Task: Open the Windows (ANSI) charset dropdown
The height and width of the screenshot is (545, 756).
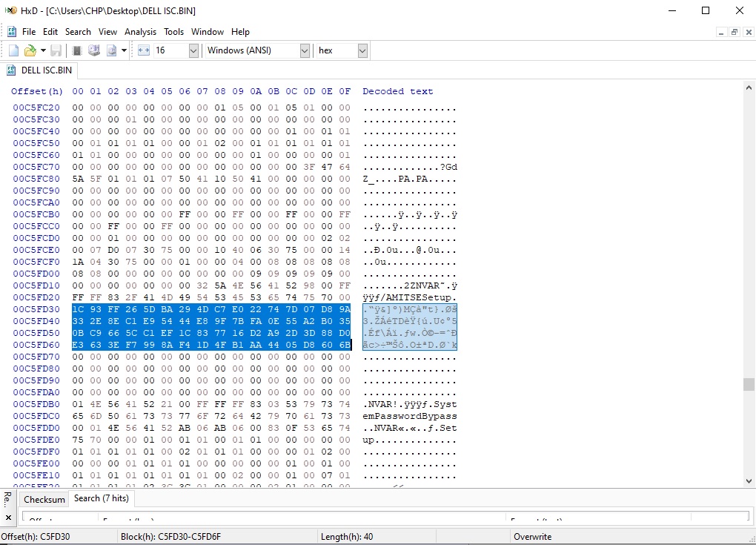Action: pyautogui.click(x=305, y=50)
